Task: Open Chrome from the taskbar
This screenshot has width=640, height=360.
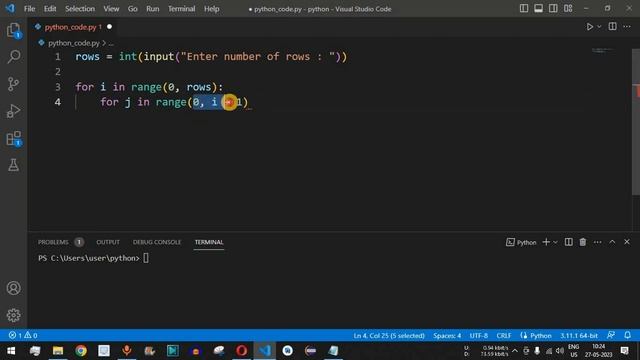Action: click(x=81, y=351)
